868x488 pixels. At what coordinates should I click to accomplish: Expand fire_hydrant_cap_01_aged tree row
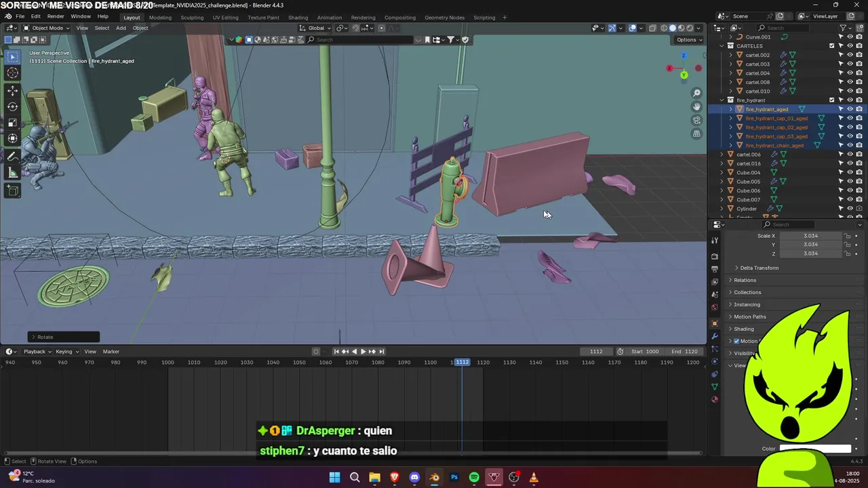pos(730,118)
